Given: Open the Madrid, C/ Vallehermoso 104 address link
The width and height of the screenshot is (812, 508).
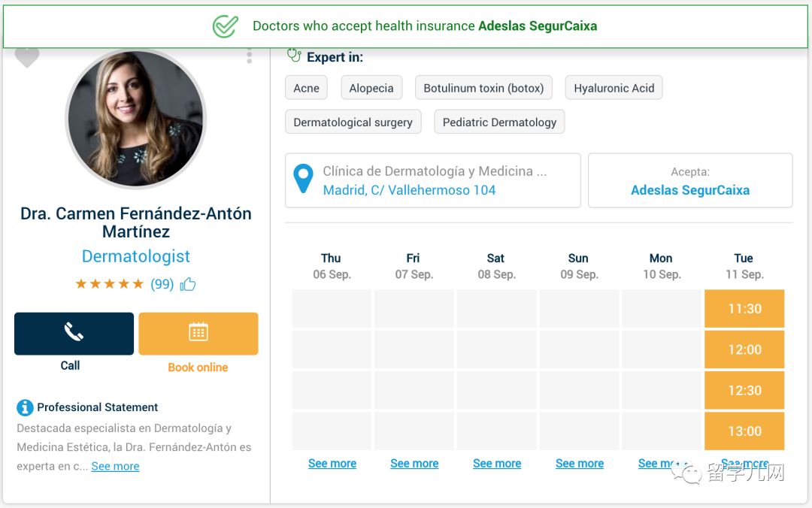Looking at the screenshot, I should (409, 190).
